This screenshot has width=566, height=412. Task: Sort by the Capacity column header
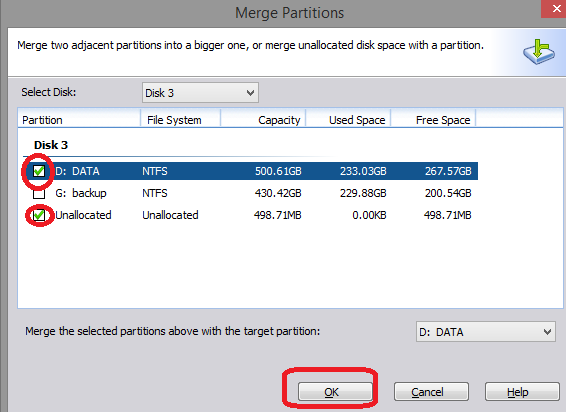coord(263,120)
